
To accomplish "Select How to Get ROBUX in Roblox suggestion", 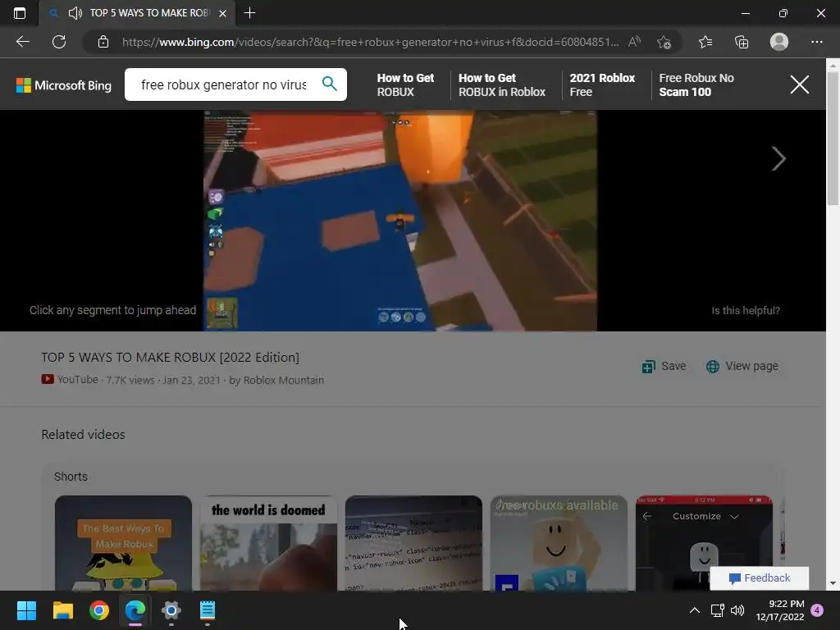I will 501,84.
